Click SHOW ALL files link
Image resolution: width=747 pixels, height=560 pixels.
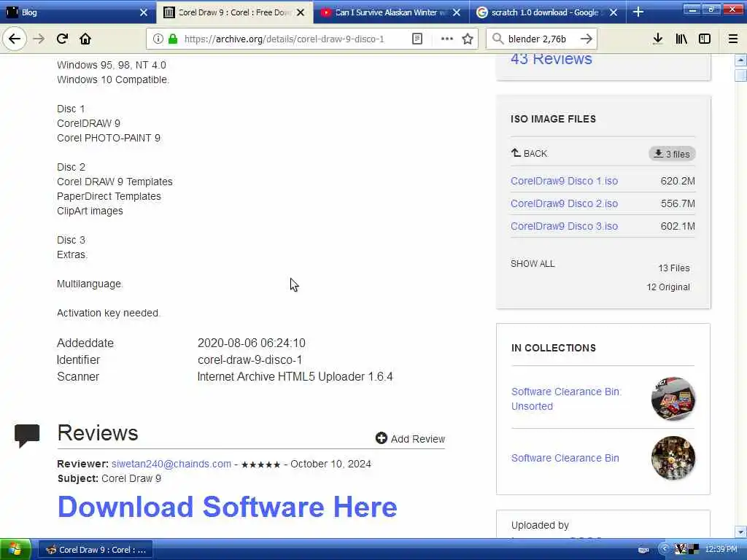pyautogui.click(x=533, y=264)
